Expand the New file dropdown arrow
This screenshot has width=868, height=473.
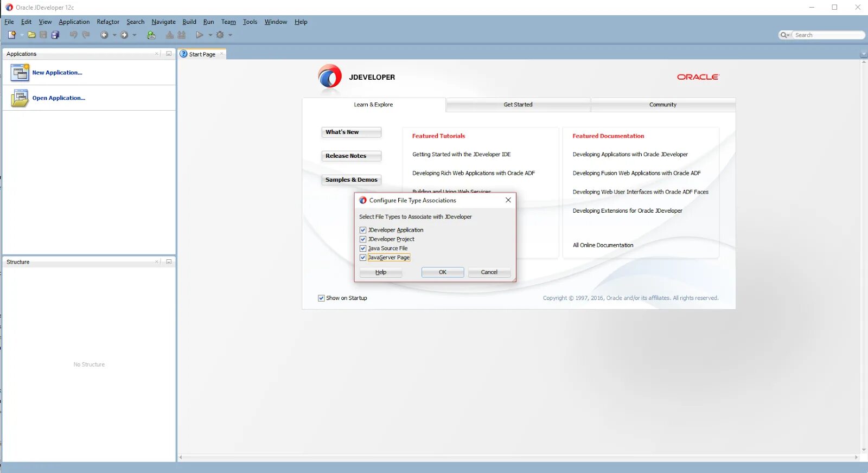point(22,35)
